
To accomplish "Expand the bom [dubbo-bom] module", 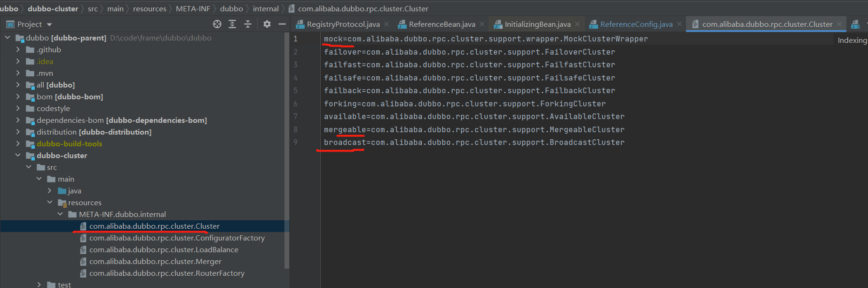I will [18, 96].
